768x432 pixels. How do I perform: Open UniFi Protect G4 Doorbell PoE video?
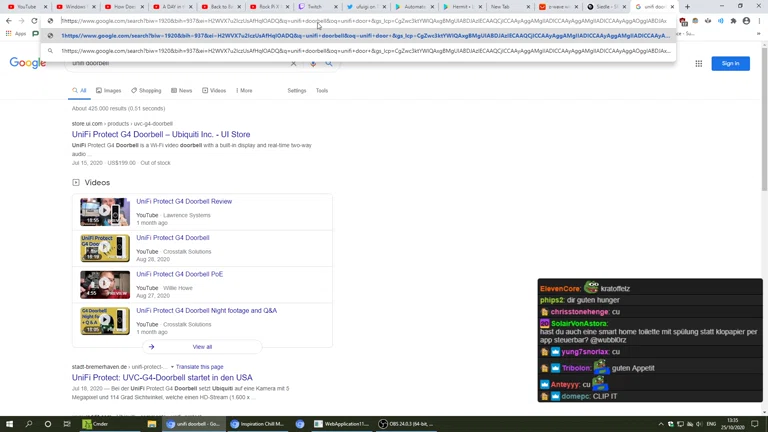[179, 274]
